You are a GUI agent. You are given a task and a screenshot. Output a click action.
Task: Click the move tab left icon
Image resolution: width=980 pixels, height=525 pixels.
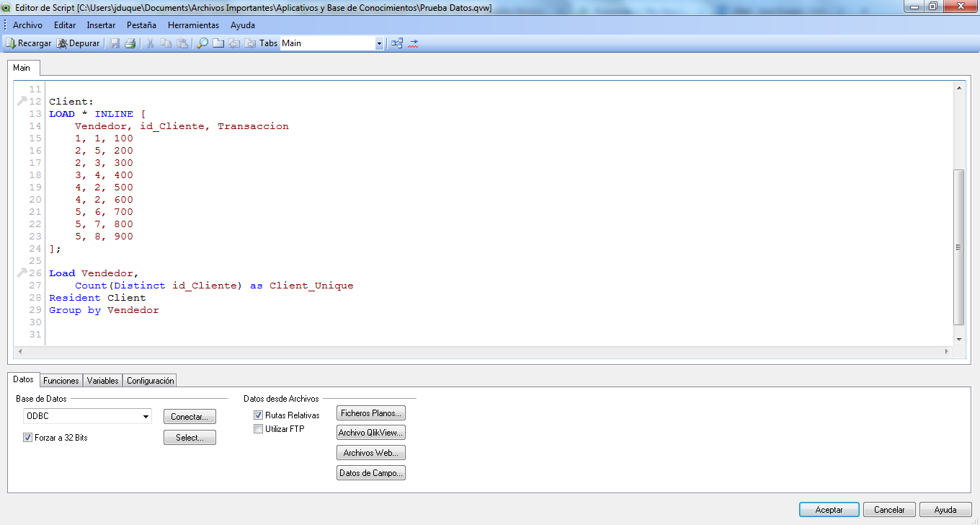[x=234, y=43]
